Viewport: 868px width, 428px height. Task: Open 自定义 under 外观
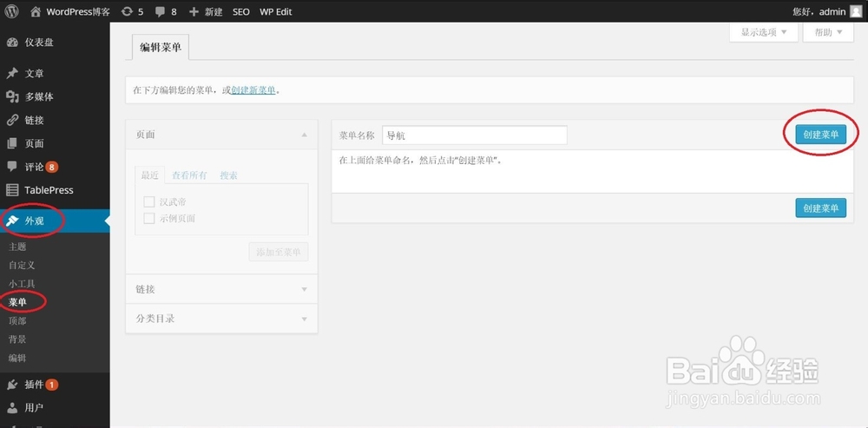23,265
